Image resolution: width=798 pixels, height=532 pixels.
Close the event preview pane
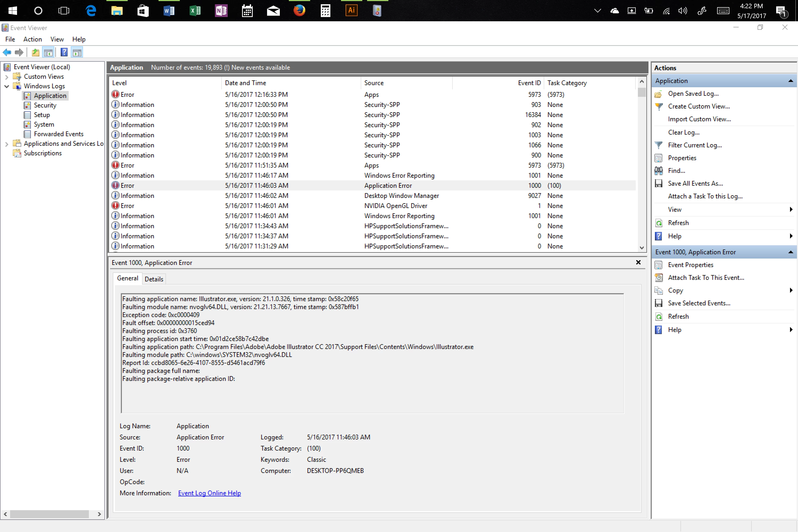[638, 262]
